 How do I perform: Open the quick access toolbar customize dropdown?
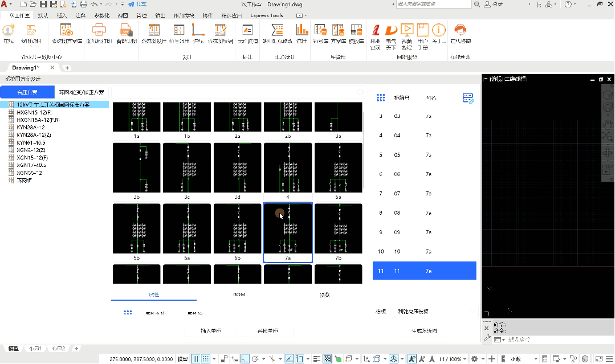click(123, 5)
